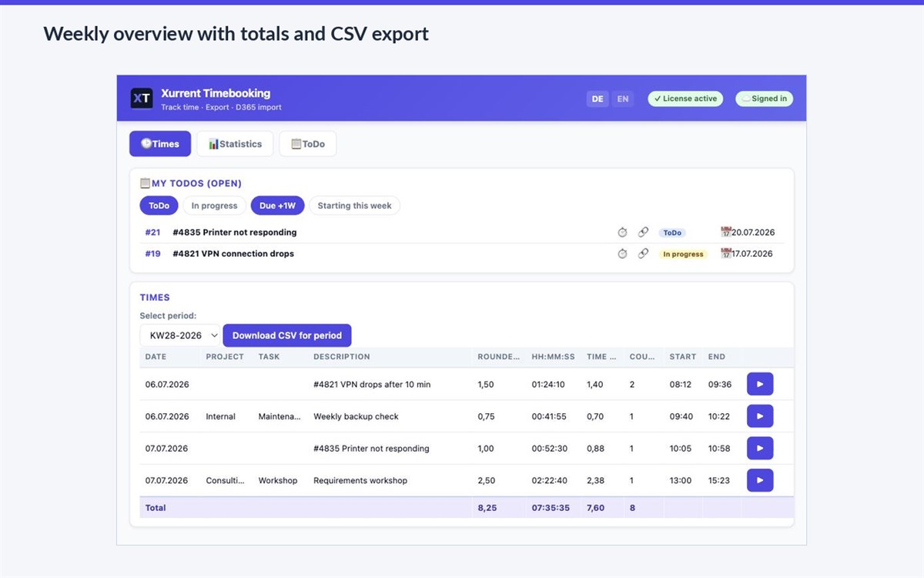Click the 'Total' row label
The width and height of the screenshot is (924, 578).
(156, 508)
